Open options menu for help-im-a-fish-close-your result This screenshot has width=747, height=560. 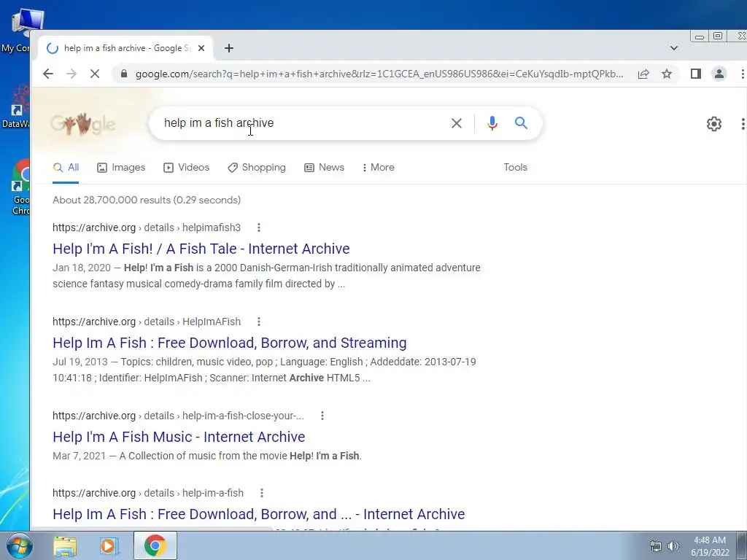[322, 416]
